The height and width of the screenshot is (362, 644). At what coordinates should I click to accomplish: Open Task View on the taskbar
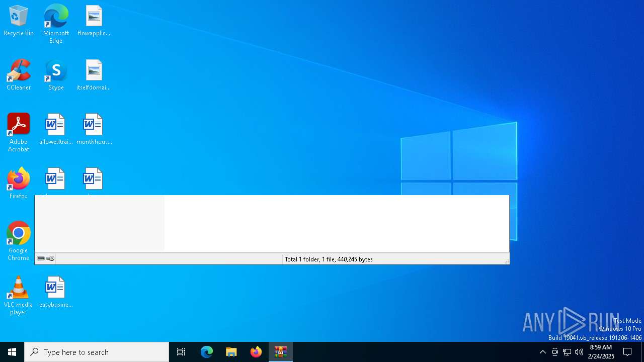(x=181, y=352)
